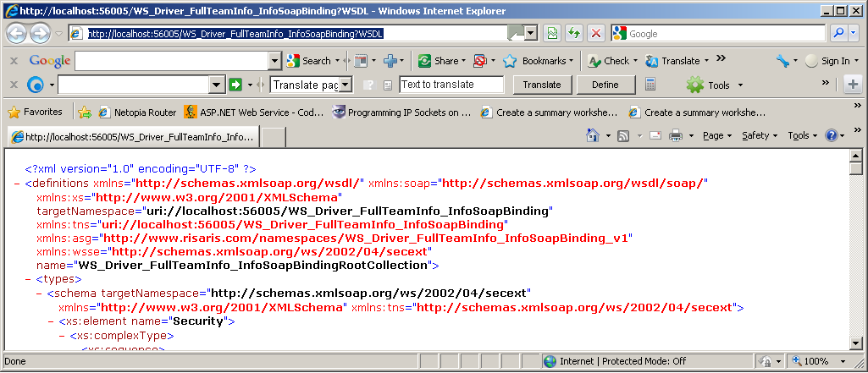Click the green Go arrow icon
The image size is (868, 373).
tap(235, 85)
